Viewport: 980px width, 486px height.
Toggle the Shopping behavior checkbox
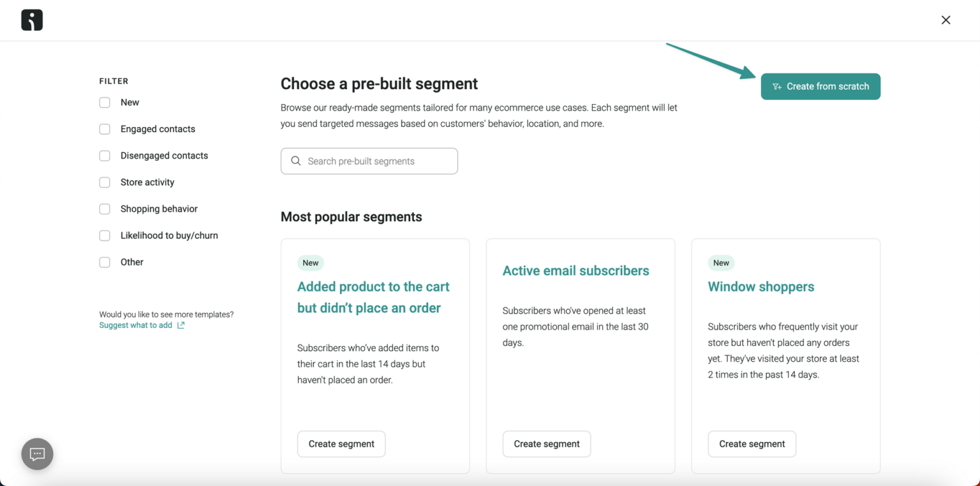104,209
